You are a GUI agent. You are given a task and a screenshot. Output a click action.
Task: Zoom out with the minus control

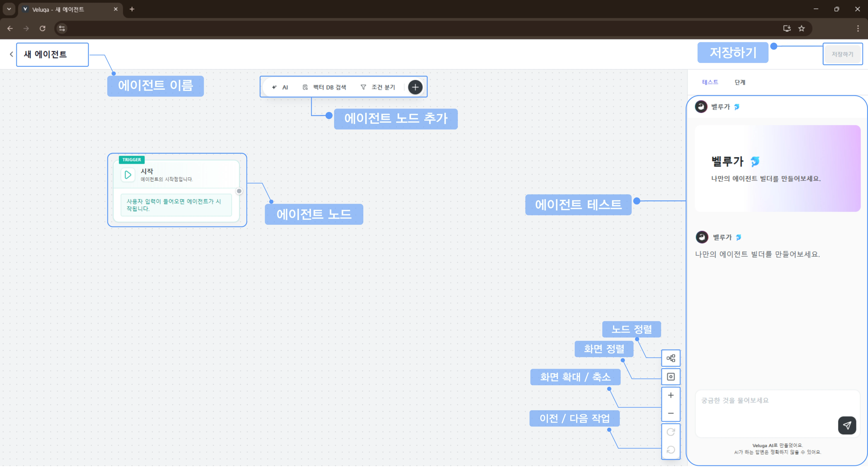coord(671,413)
